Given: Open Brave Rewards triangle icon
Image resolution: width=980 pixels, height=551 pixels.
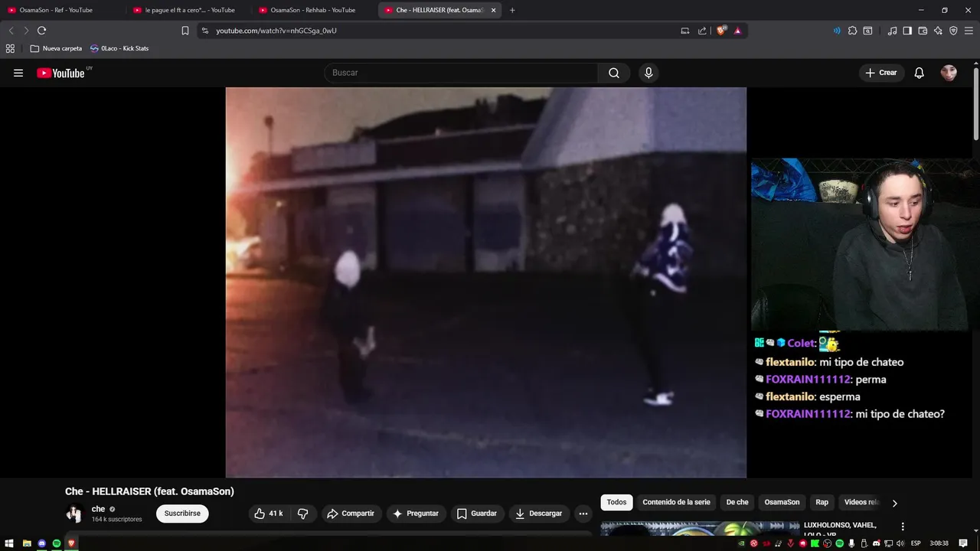Looking at the screenshot, I should coord(737,31).
